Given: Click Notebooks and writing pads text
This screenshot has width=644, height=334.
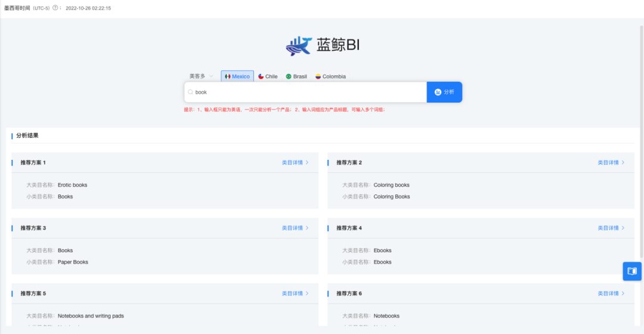Looking at the screenshot, I should pos(91,316).
